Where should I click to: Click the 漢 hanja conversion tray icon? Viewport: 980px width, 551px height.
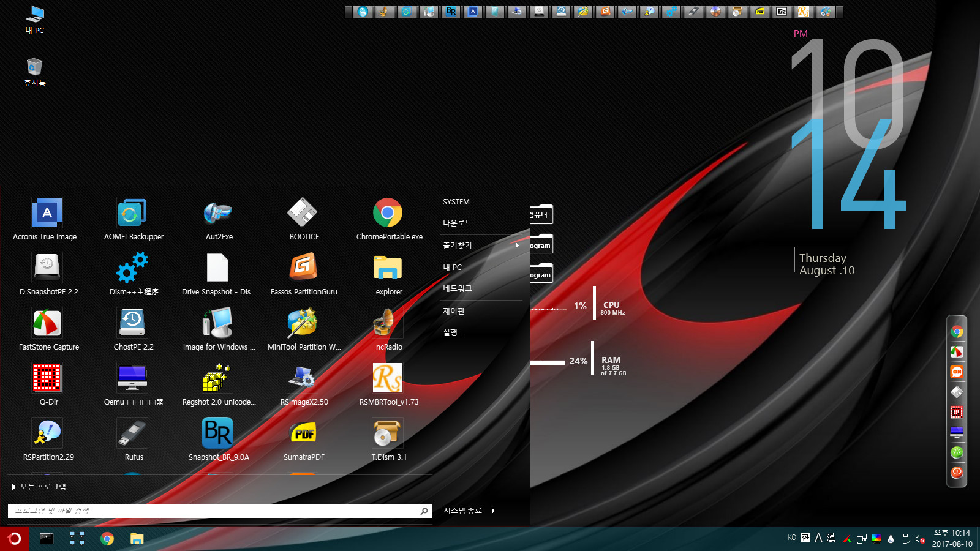point(831,538)
